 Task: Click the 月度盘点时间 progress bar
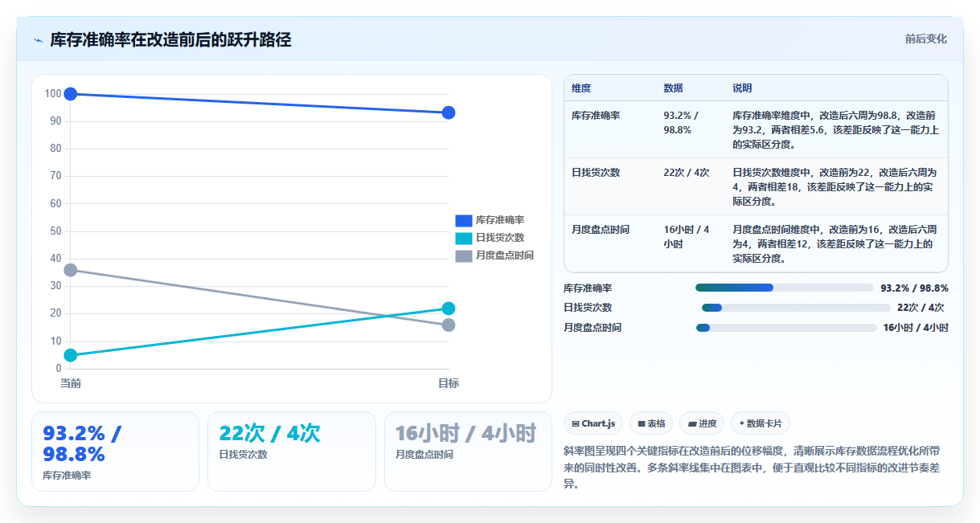click(786, 328)
